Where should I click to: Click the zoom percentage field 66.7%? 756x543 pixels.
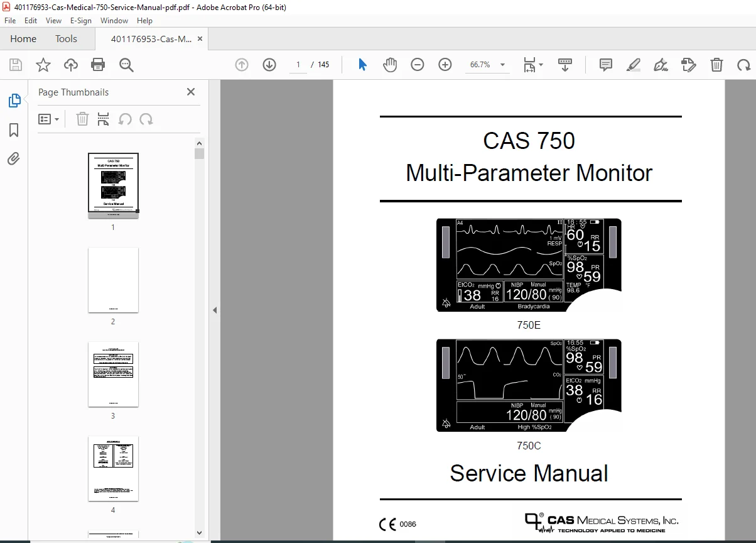480,65
